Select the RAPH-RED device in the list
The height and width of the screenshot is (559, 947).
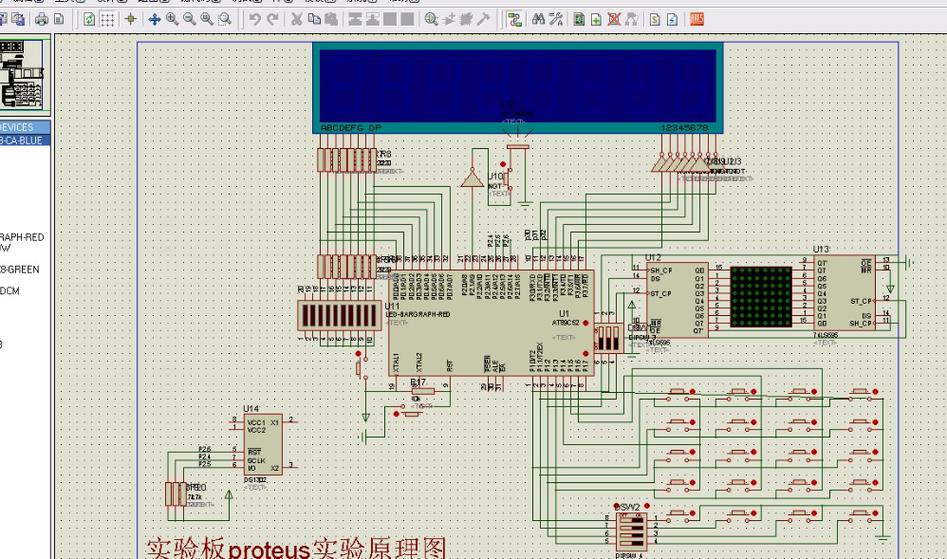click(x=22, y=237)
